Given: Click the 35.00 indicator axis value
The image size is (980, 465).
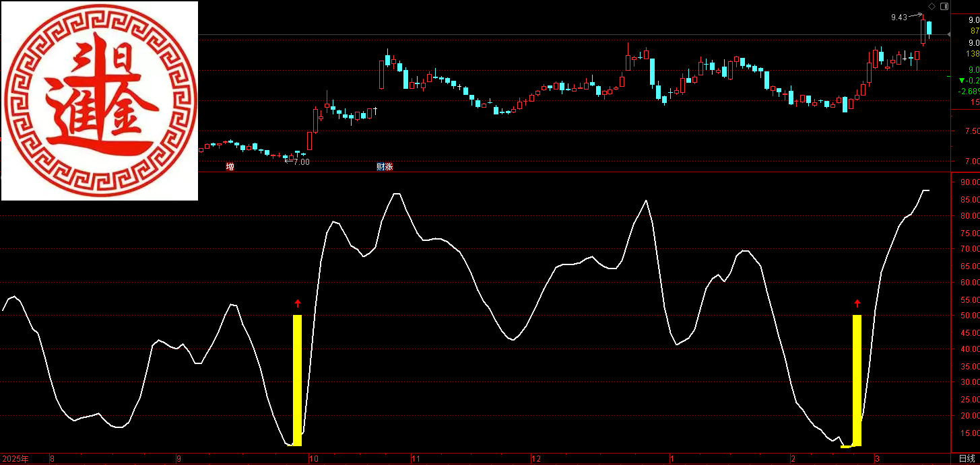Looking at the screenshot, I should tap(970, 366).
